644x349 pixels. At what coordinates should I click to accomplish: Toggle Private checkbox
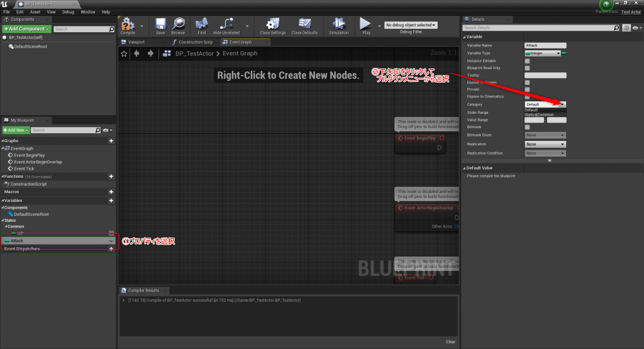(528, 89)
